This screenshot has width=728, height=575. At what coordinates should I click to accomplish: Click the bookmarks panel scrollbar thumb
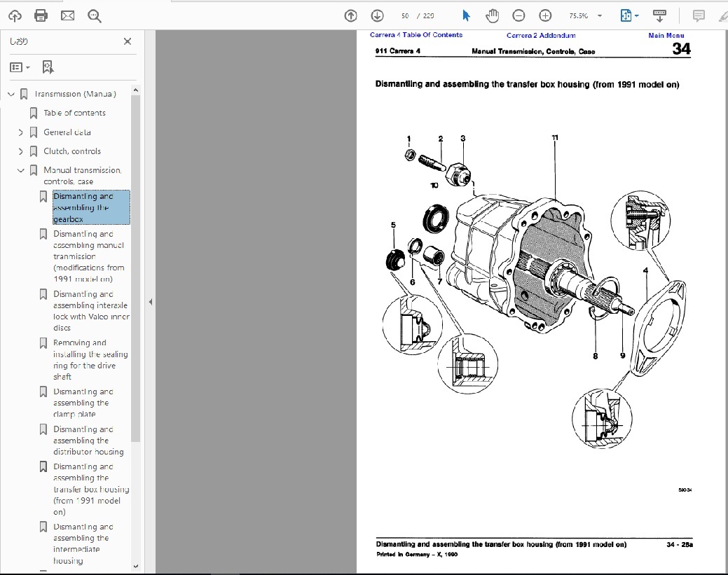pyautogui.click(x=135, y=268)
